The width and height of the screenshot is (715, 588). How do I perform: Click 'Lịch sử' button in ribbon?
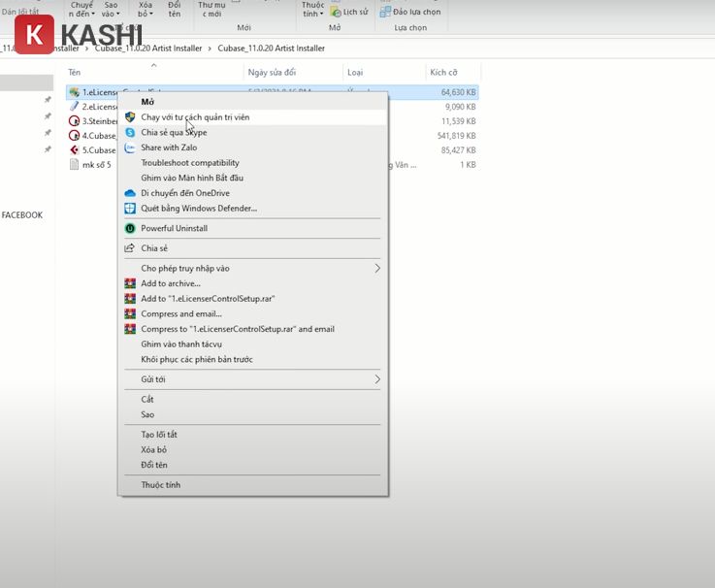click(x=349, y=12)
